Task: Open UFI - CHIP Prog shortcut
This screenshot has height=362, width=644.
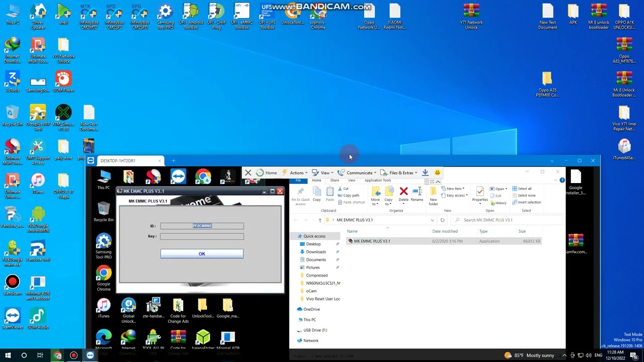Action: coord(216,16)
